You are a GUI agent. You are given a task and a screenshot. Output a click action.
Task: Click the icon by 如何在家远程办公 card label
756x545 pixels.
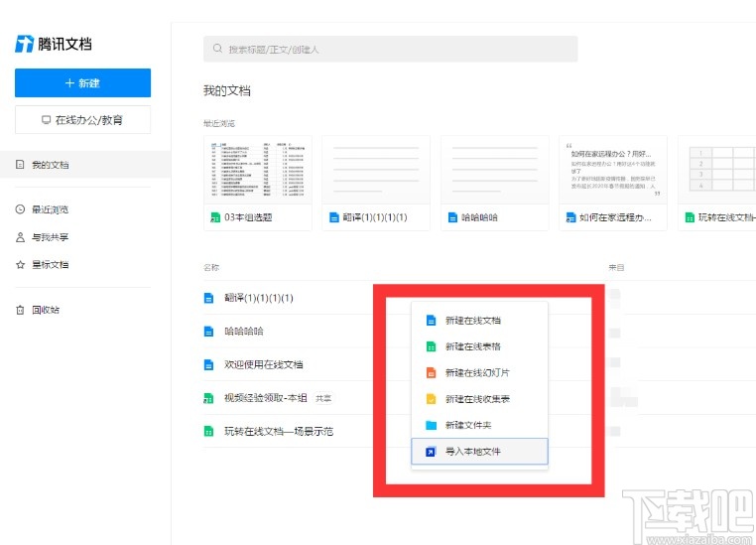(x=570, y=217)
